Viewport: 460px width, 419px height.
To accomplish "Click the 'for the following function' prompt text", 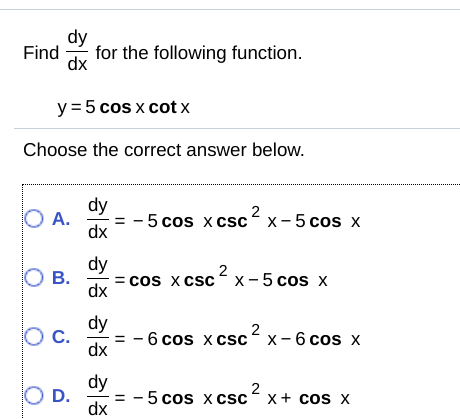I will [199, 53].
